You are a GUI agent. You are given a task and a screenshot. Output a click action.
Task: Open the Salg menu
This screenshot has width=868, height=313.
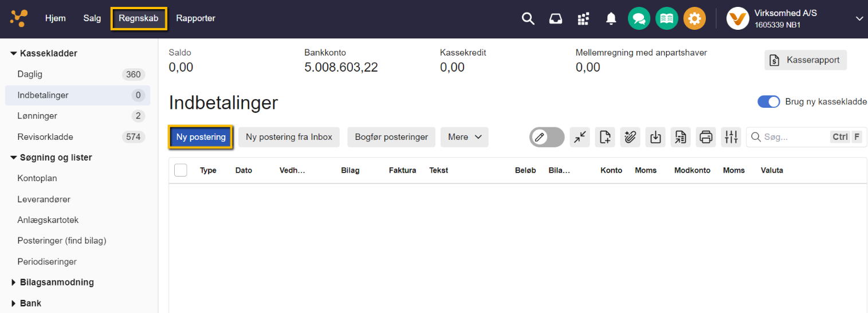92,18
